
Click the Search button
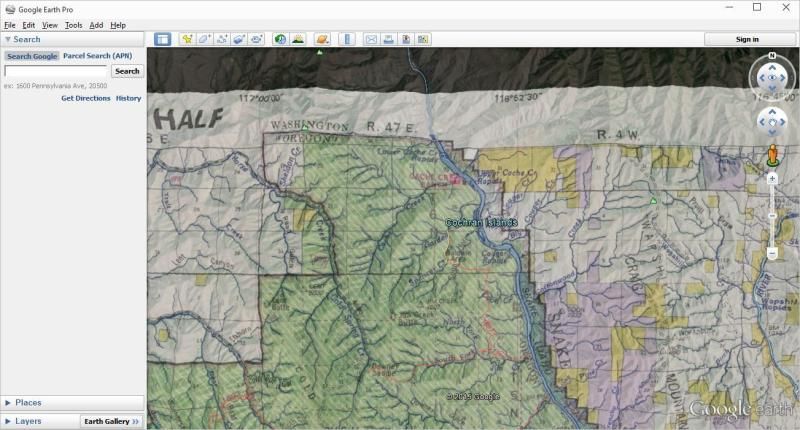pyautogui.click(x=127, y=71)
